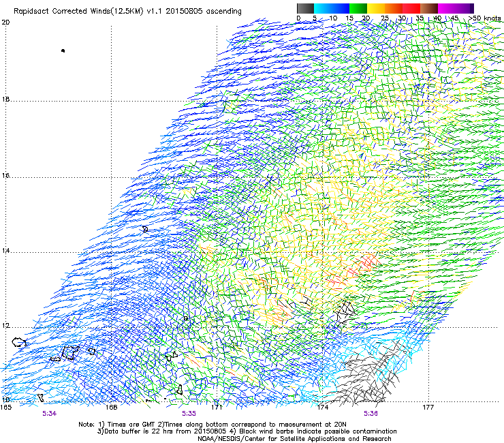Click the Rapidscat Corrected Winds title text

pos(127,11)
